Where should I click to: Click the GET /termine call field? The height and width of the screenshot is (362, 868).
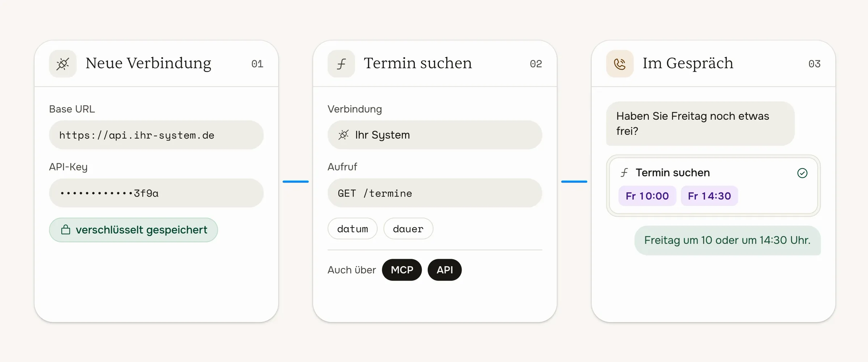click(435, 193)
